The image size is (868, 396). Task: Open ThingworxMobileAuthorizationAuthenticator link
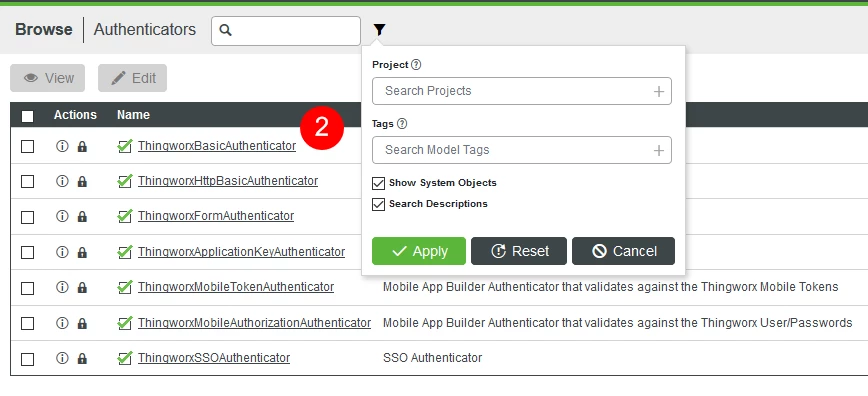coord(255,322)
